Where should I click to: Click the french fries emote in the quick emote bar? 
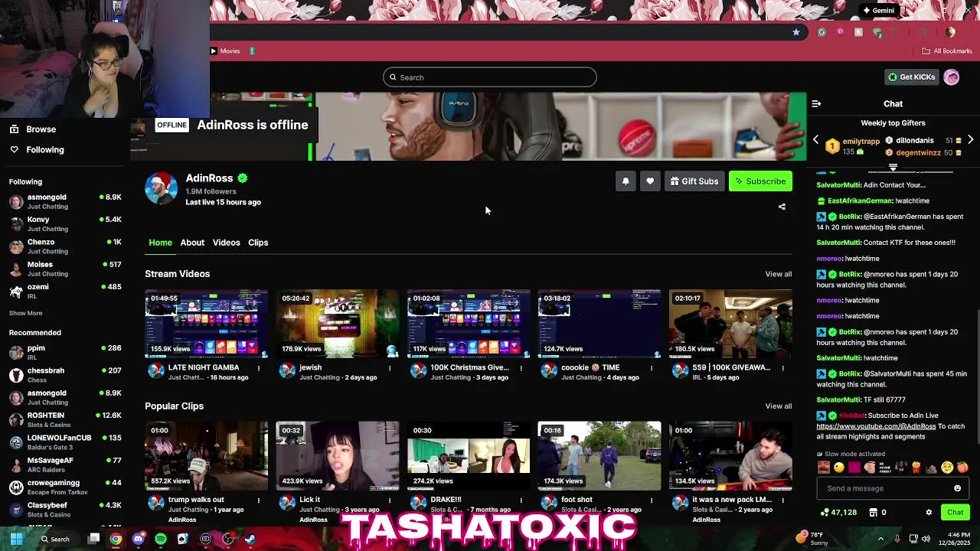(916, 468)
